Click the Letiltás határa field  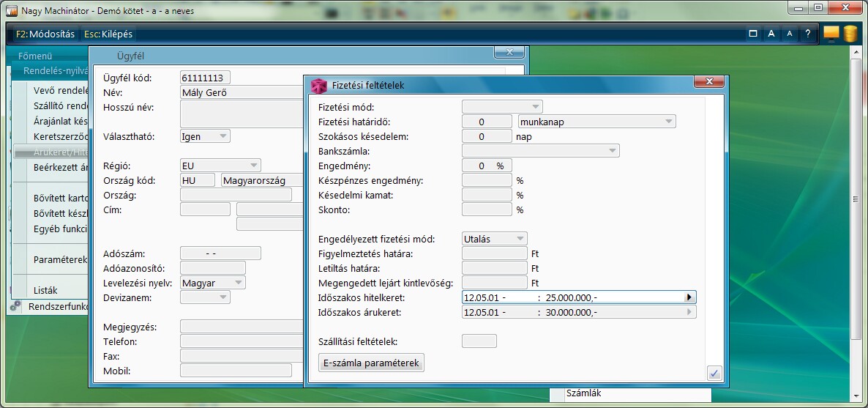pyautogui.click(x=494, y=268)
